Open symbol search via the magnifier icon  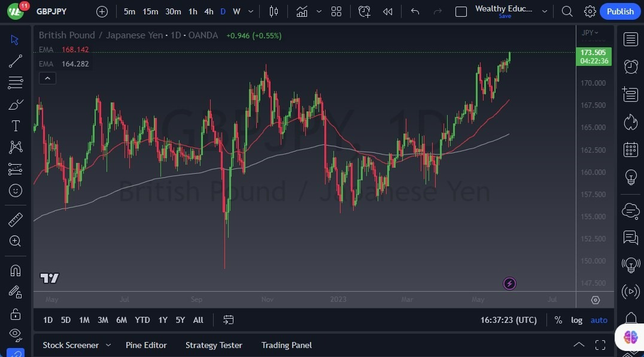pyautogui.click(x=566, y=11)
